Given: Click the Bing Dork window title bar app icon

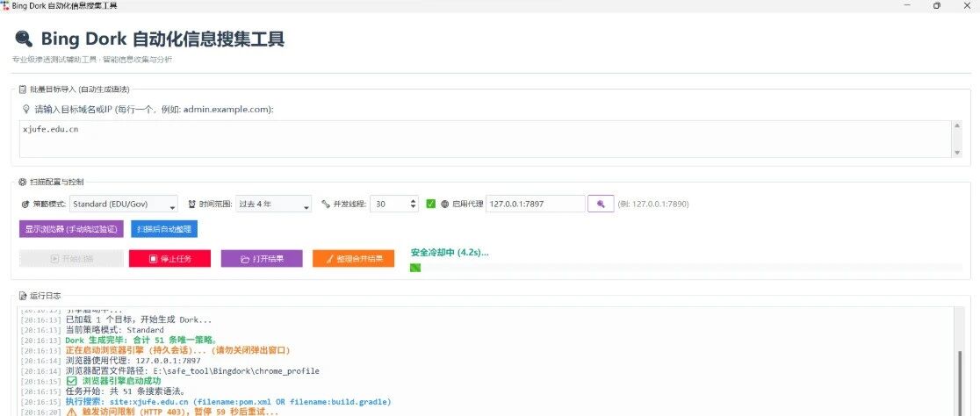Looking at the screenshot, I should coord(5,5).
